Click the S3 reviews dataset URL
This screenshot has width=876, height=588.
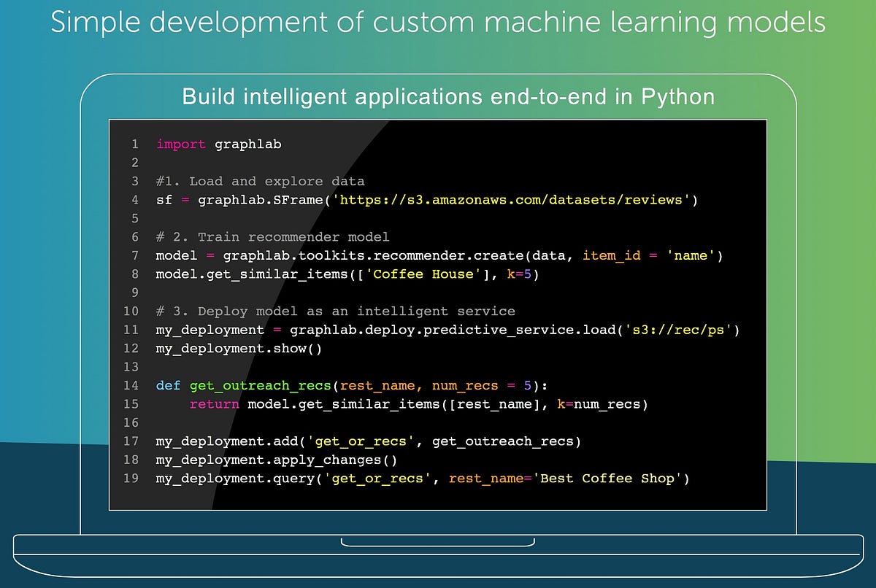511,200
